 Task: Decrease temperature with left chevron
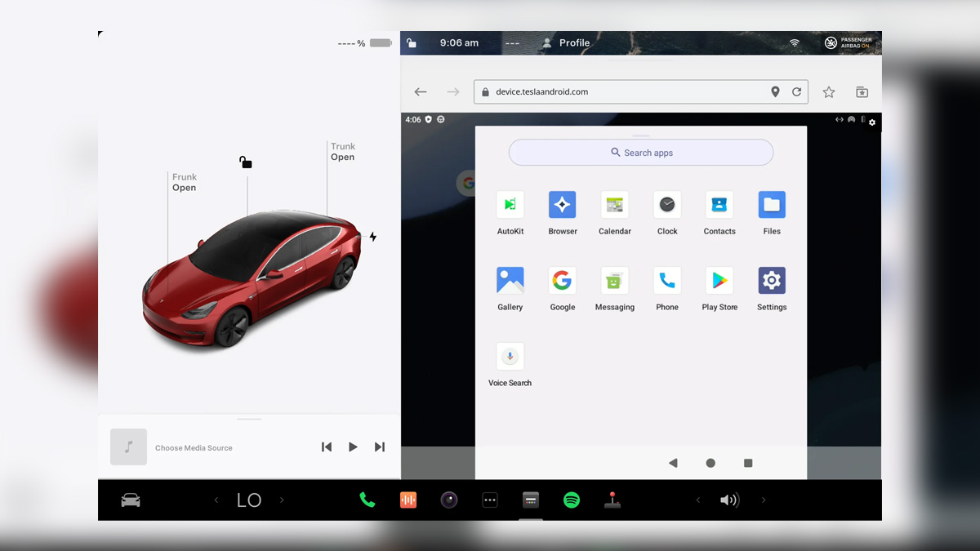216,500
